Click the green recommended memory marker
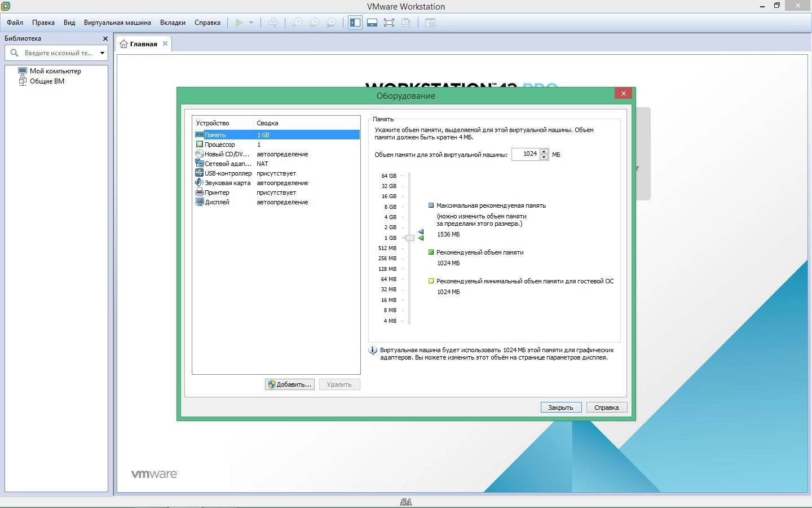This screenshot has height=508, width=812. pos(421,238)
